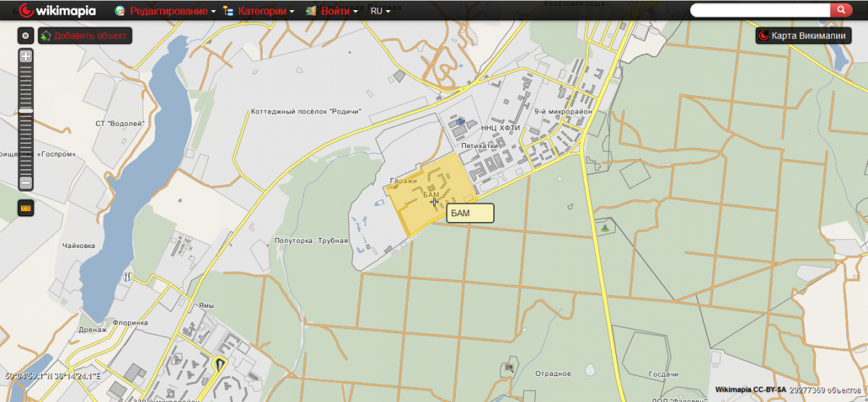Image resolution: width=868 pixels, height=402 pixels.
Task: Open the Карта Викимапии map type button
Action: pyautogui.click(x=803, y=35)
